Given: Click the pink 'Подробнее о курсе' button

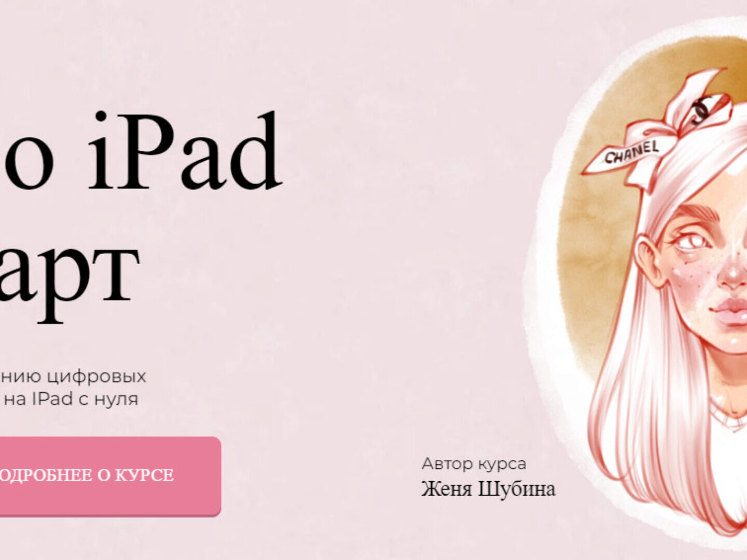Looking at the screenshot, I should pyautogui.click(x=104, y=475).
